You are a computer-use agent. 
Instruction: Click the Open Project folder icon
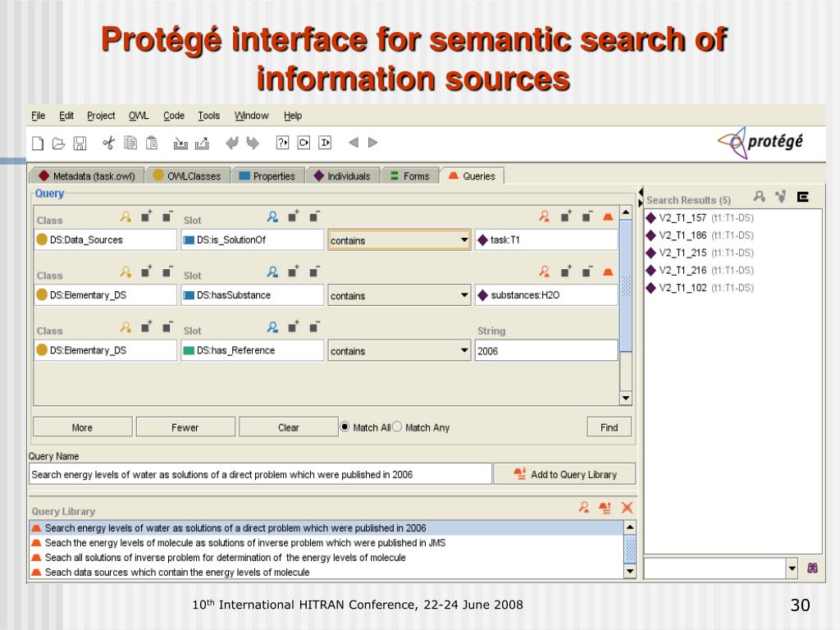tap(58, 143)
